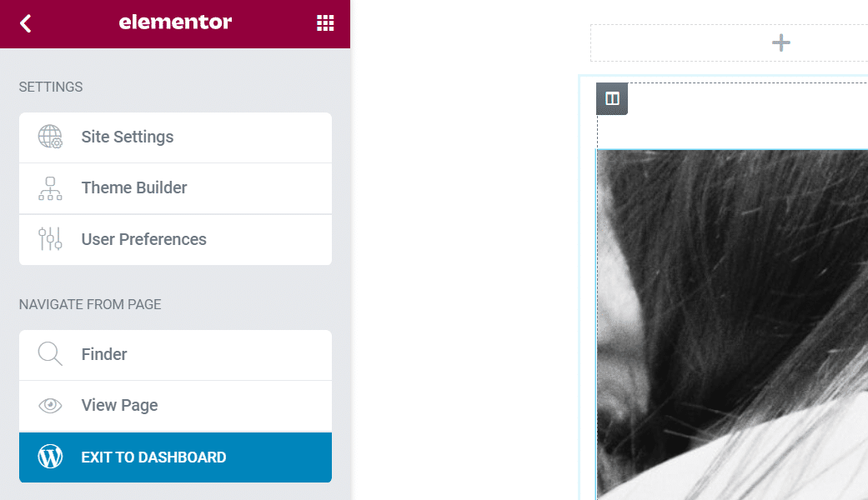Click the elementor logo in the header
Viewport: 868px width, 500px height.
(175, 22)
